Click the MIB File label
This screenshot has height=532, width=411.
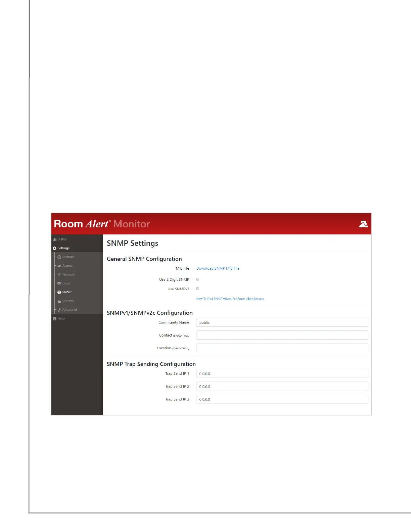(x=182, y=268)
